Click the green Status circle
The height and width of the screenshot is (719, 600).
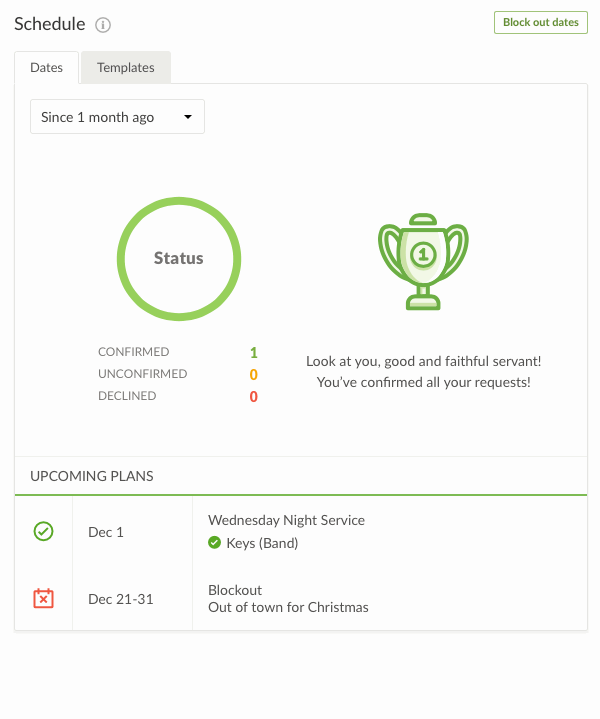click(x=179, y=258)
